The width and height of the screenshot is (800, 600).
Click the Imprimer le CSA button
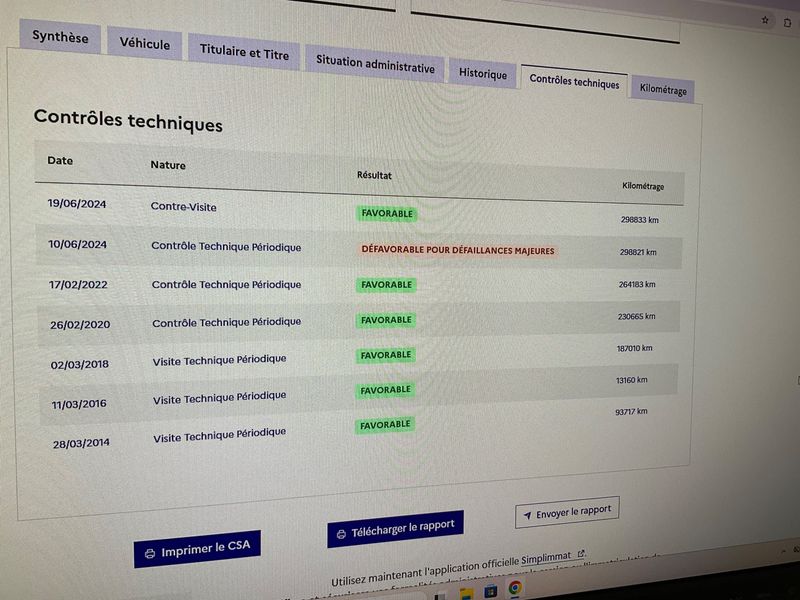pos(197,549)
